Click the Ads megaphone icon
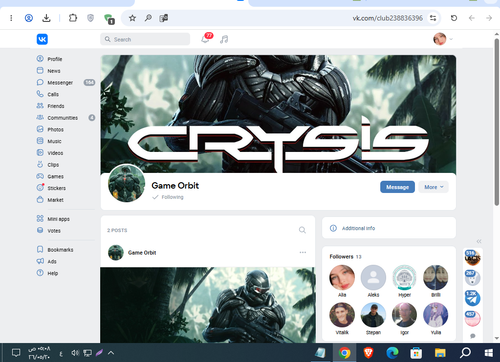This screenshot has height=362, width=500. pos(40,261)
